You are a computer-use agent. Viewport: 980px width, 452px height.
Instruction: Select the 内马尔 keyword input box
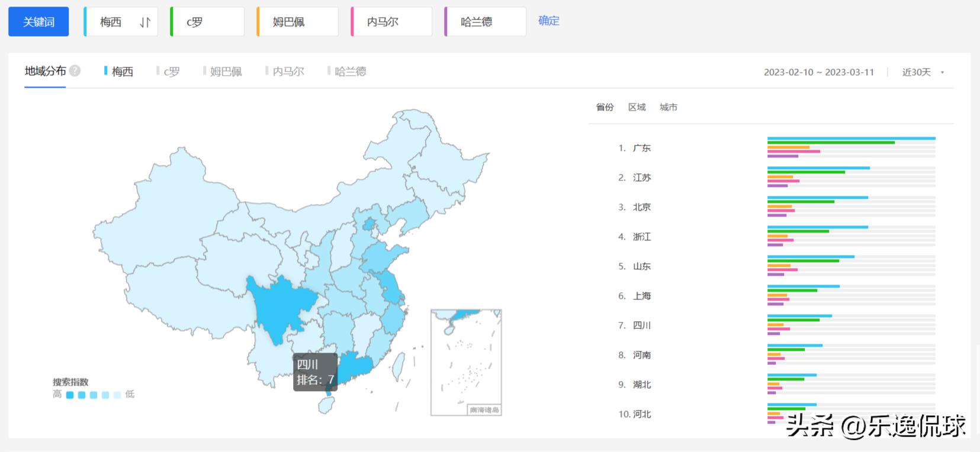coord(391,22)
